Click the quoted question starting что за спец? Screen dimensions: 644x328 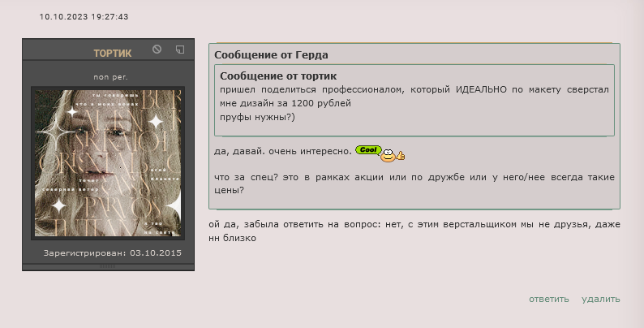(x=414, y=183)
